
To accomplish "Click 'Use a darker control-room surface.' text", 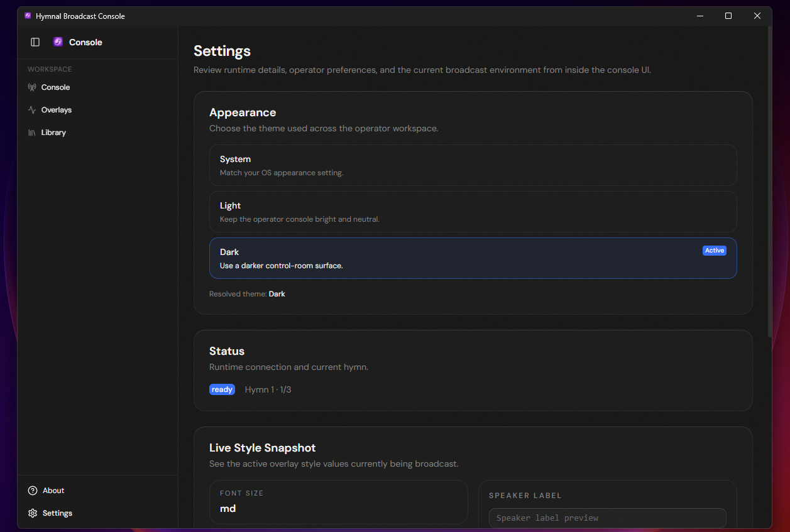I will 282,266.
